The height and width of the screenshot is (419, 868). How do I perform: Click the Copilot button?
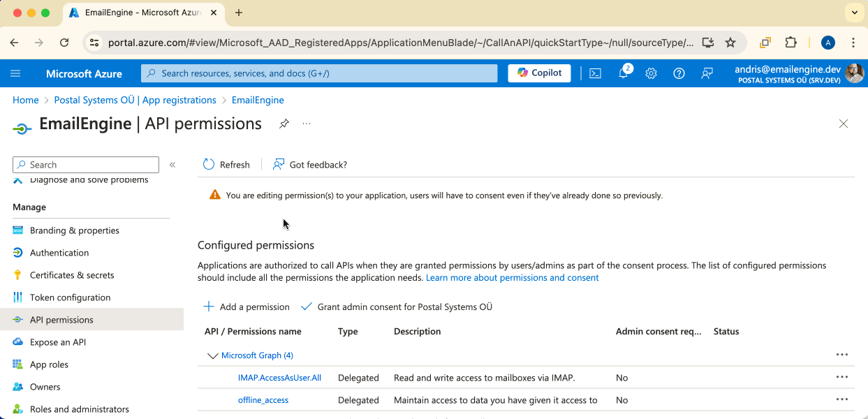pyautogui.click(x=539, y=73)
